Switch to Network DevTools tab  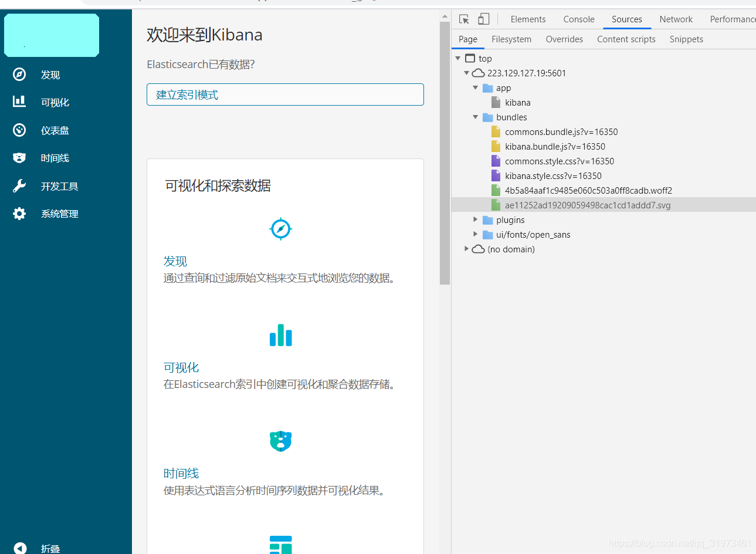(676, 19)
